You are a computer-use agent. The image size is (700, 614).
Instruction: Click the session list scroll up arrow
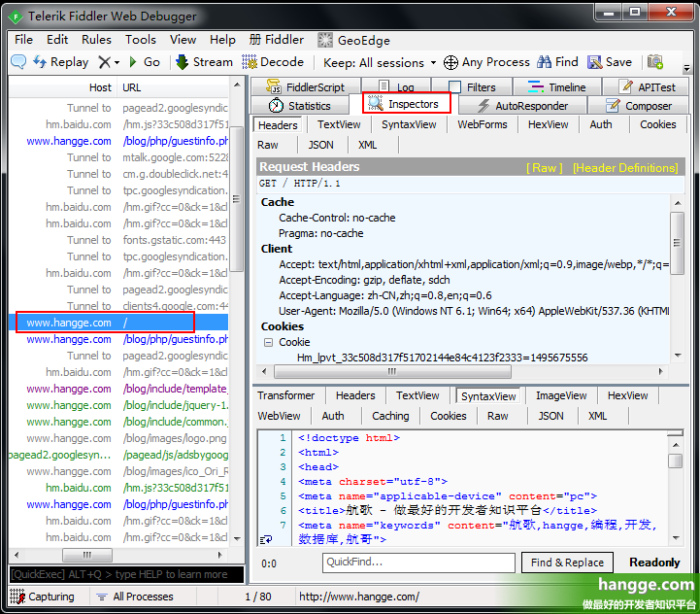237,85
